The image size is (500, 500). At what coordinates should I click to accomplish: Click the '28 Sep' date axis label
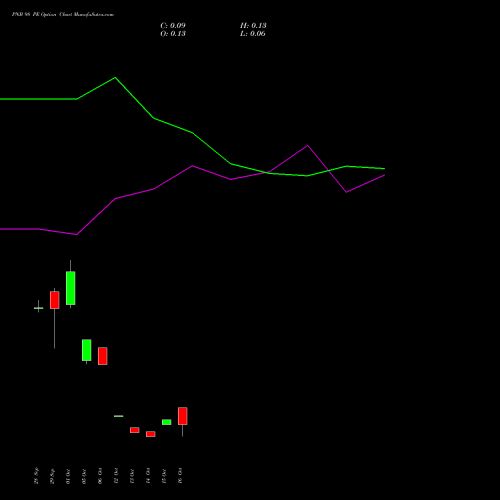pyautogui.click(x=36, y=476)
